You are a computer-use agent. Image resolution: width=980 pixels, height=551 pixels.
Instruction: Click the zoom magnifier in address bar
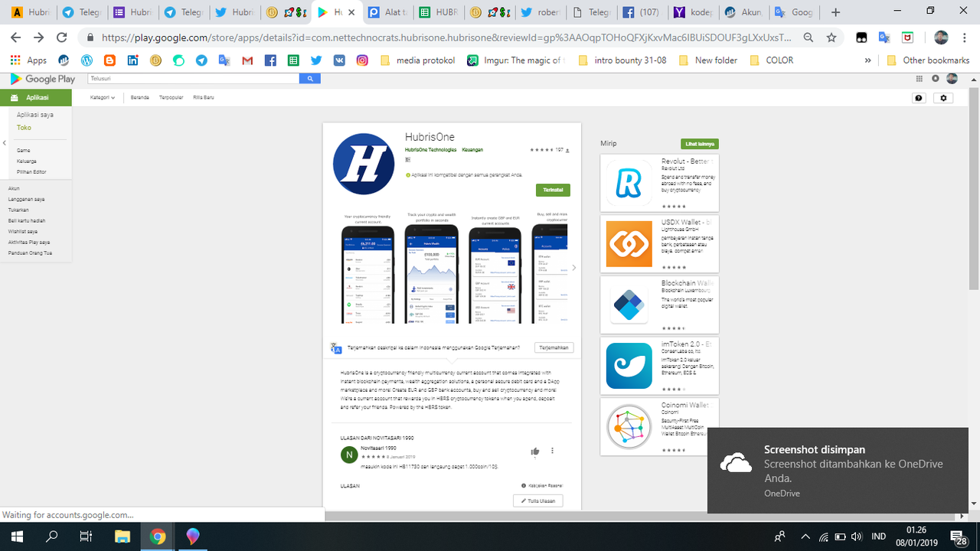point(808,37)
